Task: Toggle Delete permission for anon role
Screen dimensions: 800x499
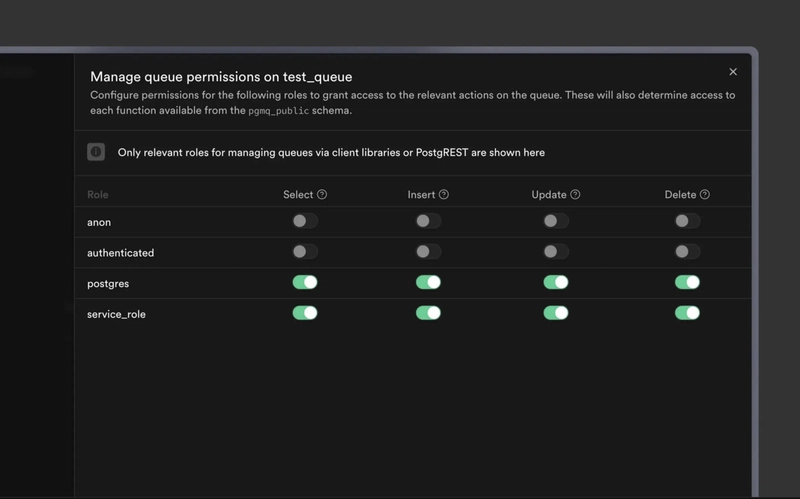Action: [687, 221]
